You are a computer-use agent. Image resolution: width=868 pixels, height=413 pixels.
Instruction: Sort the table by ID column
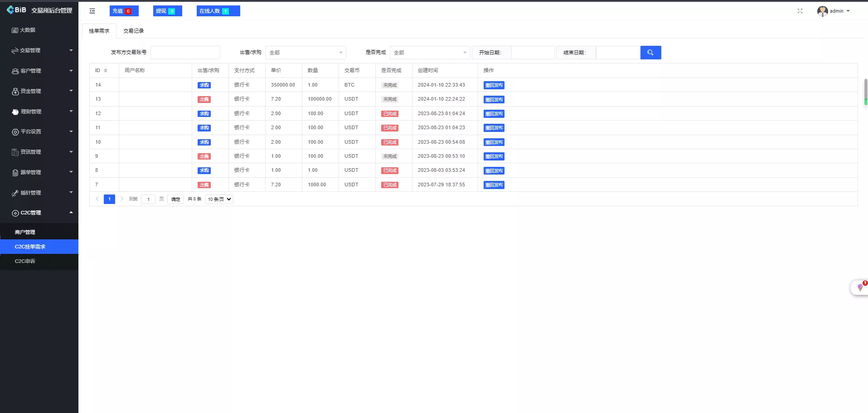tap(106, 71)
